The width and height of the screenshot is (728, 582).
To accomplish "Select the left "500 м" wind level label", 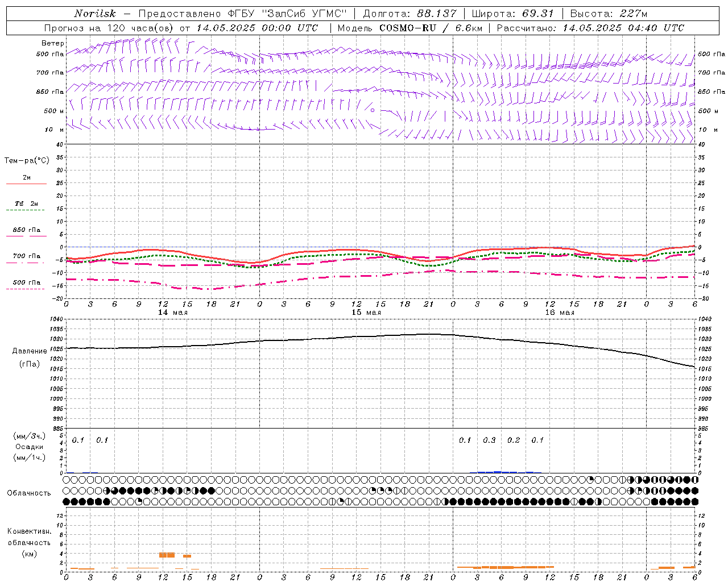I will (54, 111).
